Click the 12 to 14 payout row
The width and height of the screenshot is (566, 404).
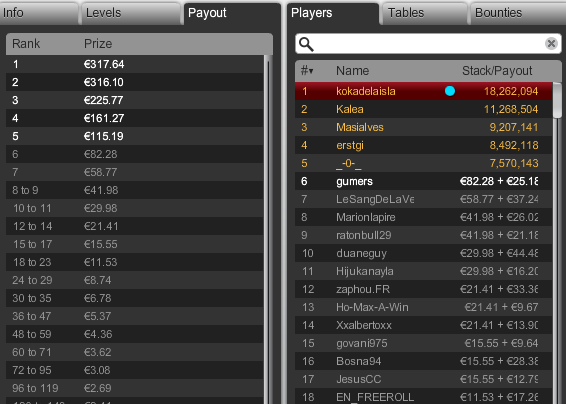135,226
